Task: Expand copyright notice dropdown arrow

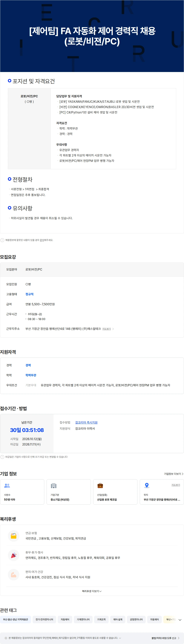Action: tap(120, 638)
